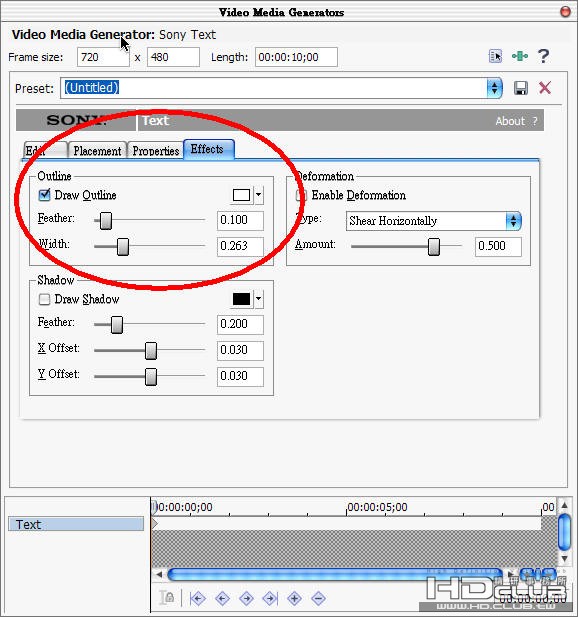Click the Outline Width value 0.263

coord(240,246)
